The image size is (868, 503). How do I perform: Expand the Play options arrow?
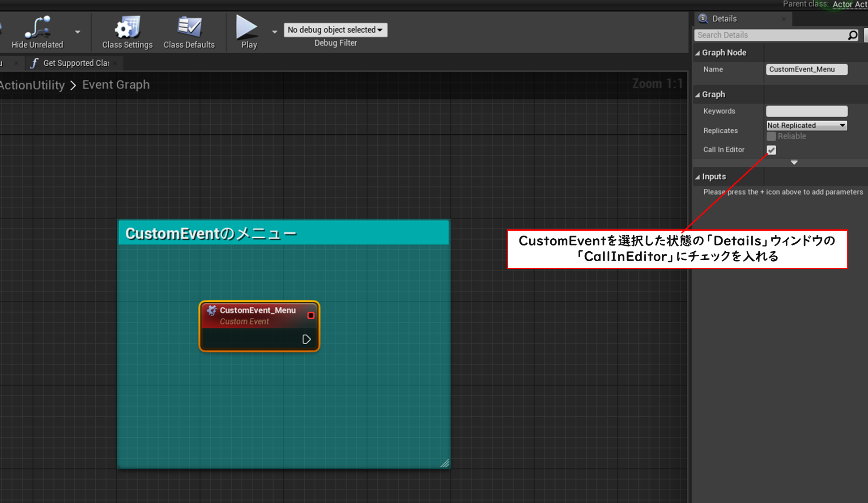[275, 32]
